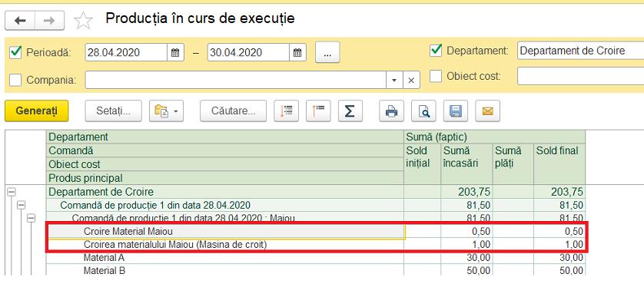Print the report with printer icon

click(x=391, y=111)
